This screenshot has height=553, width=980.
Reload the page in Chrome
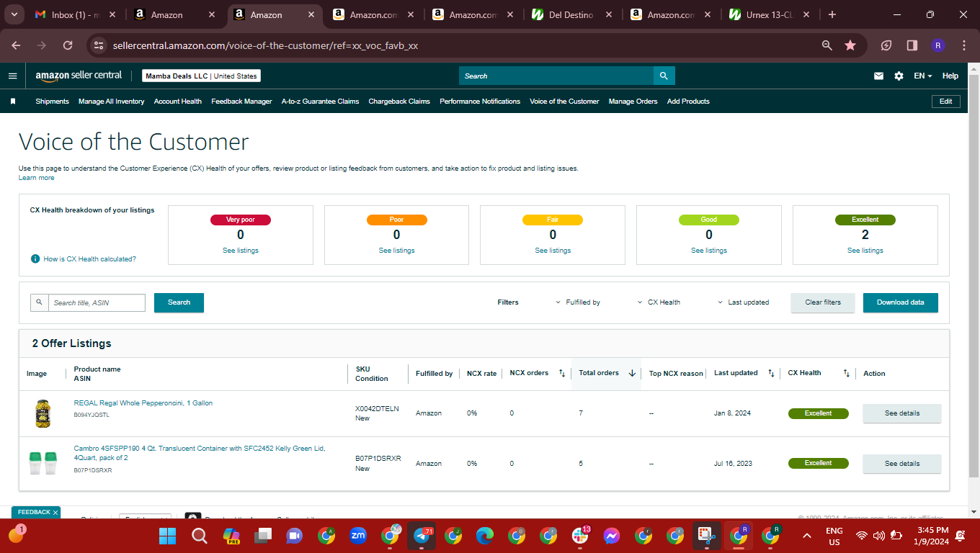(x=68, y=45)
